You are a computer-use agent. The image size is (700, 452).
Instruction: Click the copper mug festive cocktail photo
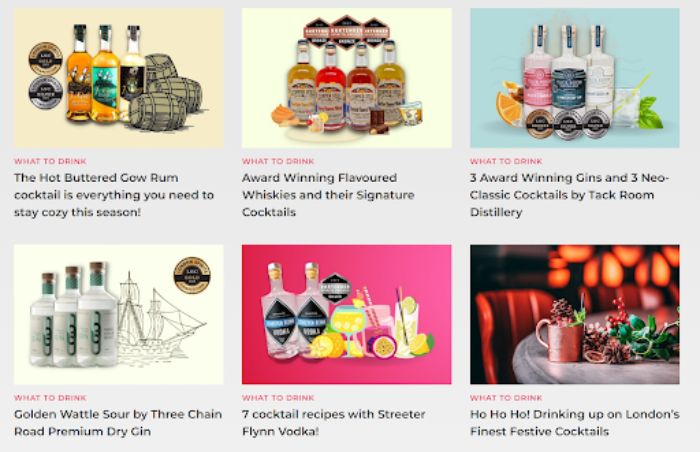click(x=575, y=314)
